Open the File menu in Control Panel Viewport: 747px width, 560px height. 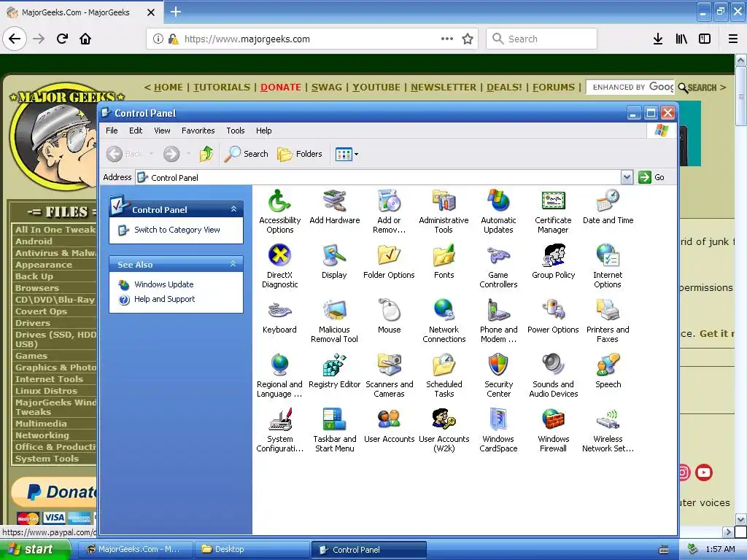click(x=112, y=131)
